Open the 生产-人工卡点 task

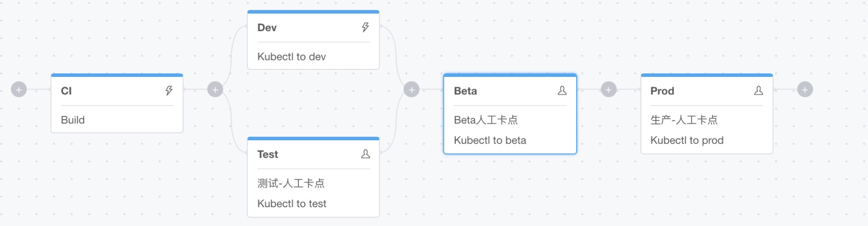684,120
